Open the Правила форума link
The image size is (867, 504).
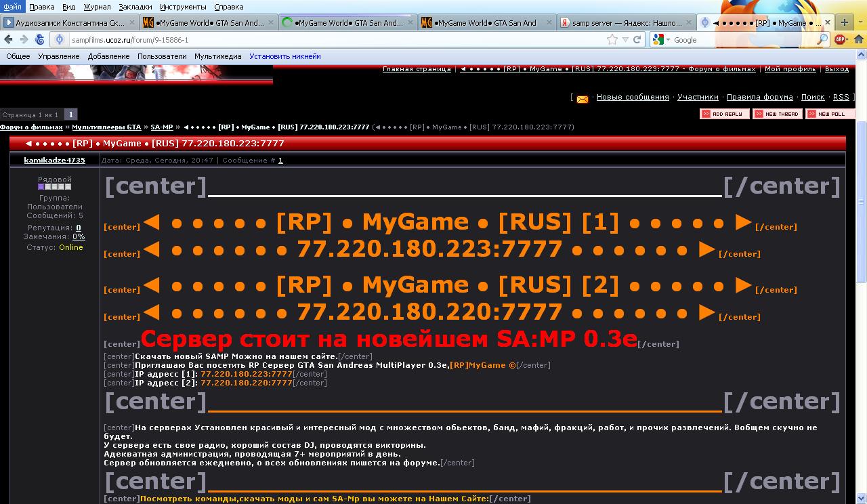point(759,98)
